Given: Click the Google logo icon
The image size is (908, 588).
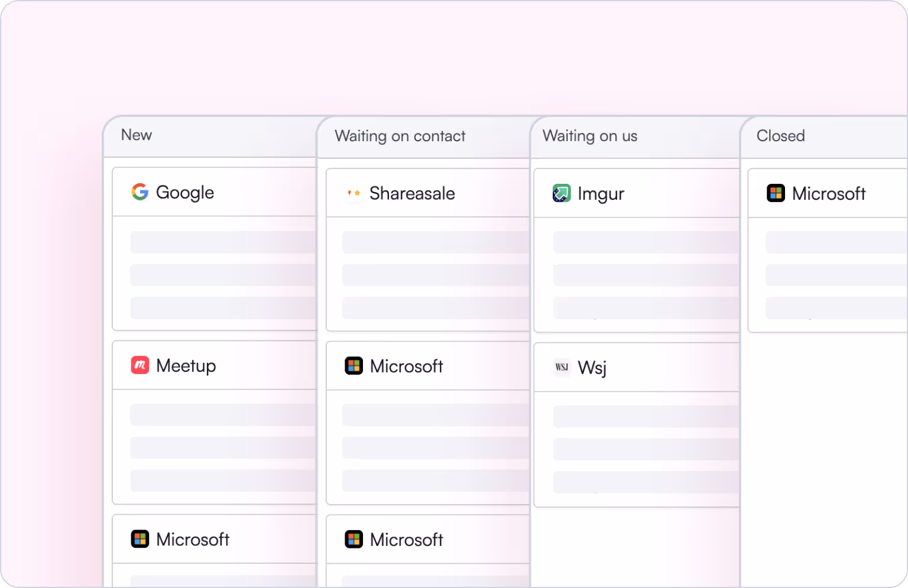Looking at the screenshot, I should click(x=140, y=192).
